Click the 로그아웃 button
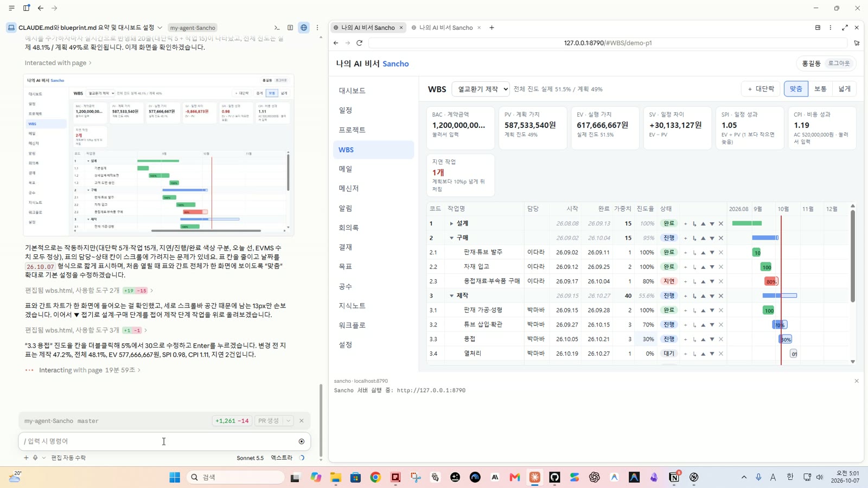Image resolution: width=868 pixels, height=488 pixels. (839, 63)
